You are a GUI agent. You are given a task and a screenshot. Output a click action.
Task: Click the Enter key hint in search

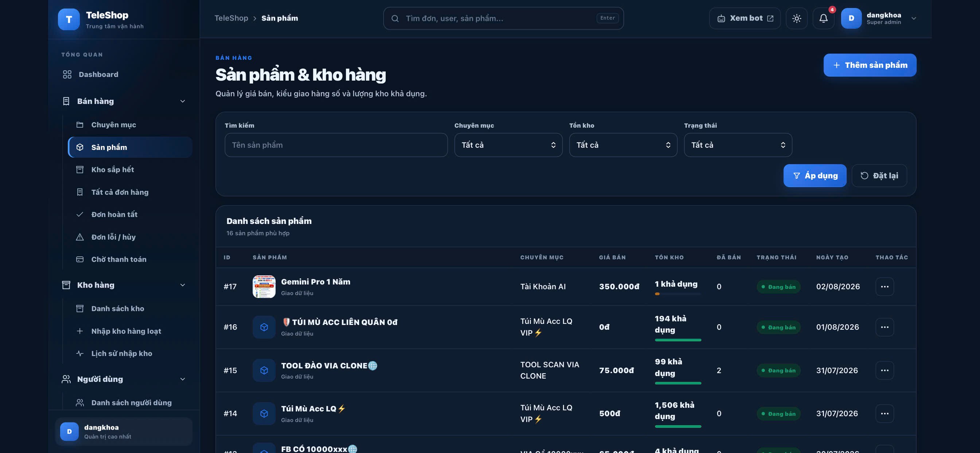point(607,18)
